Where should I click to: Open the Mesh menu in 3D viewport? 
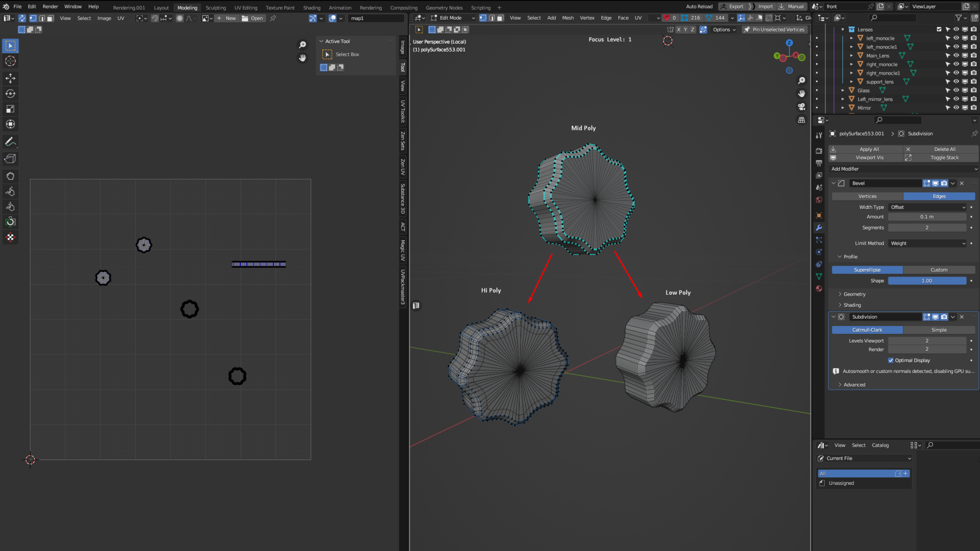[567, 18]
